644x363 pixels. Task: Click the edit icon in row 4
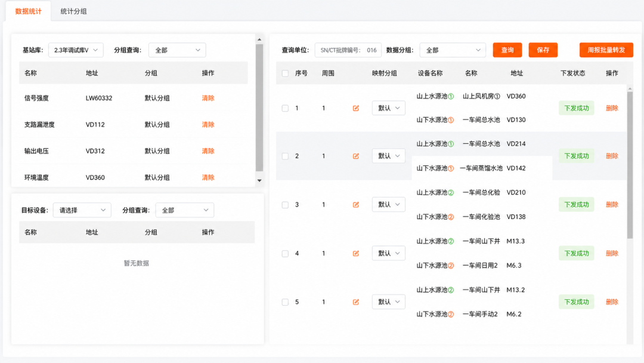click(x=355, y=253)
